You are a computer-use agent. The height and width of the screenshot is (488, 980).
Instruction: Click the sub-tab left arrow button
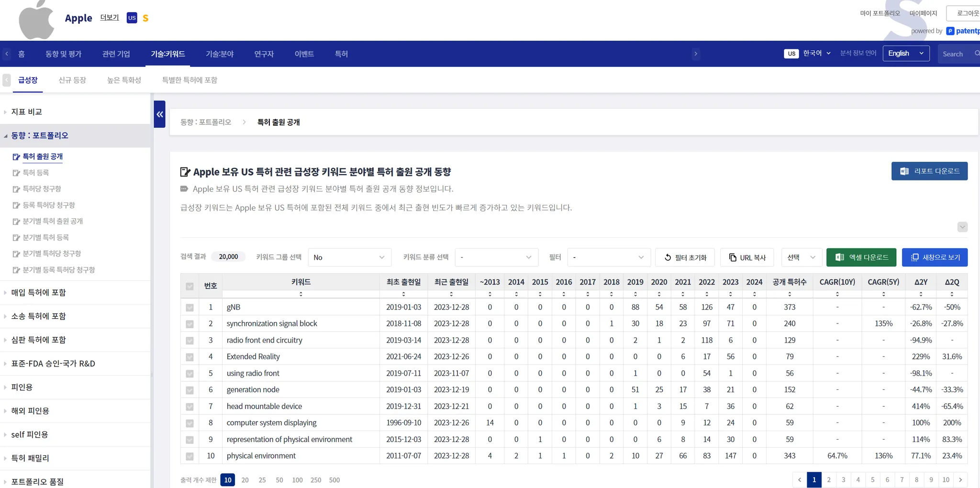(x=7, y=80)
